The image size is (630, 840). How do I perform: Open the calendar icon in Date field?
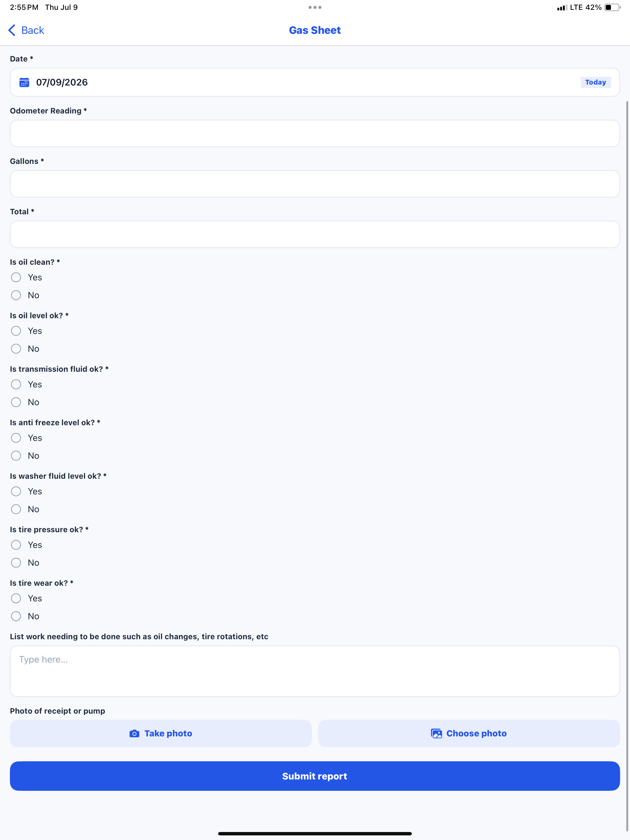(x=24, y=82)
